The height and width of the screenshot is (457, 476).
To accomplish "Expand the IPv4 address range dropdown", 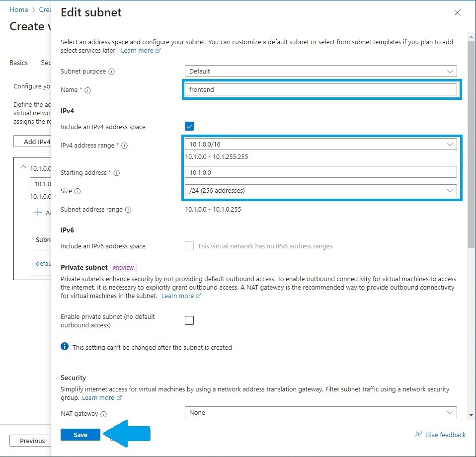I will tap(320, 145).
